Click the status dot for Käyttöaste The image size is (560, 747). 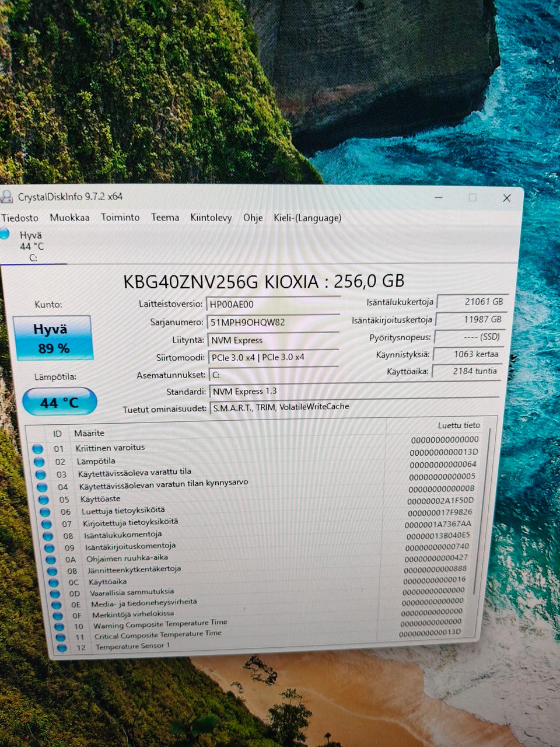click(44, 500)
